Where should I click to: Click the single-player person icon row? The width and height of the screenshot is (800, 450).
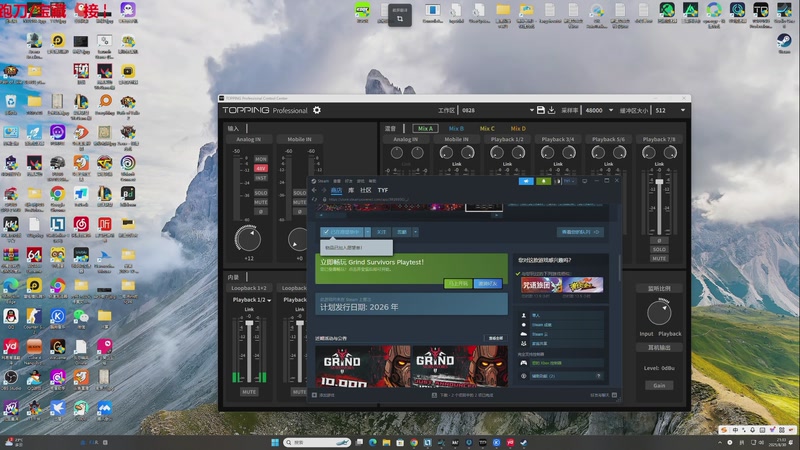click(561, 315)
